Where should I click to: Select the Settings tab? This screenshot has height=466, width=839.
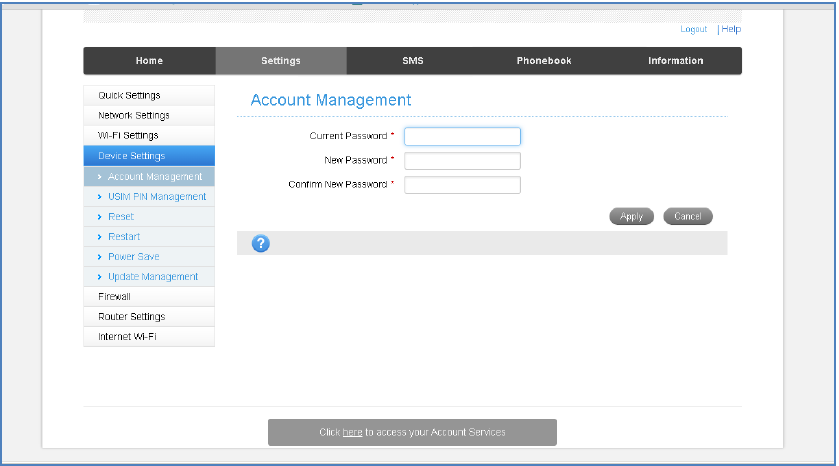tap(281, 61)
